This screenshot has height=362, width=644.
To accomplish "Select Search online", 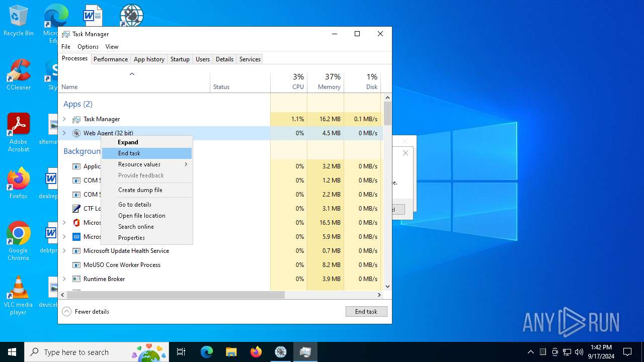I will [x=147, y=227].
